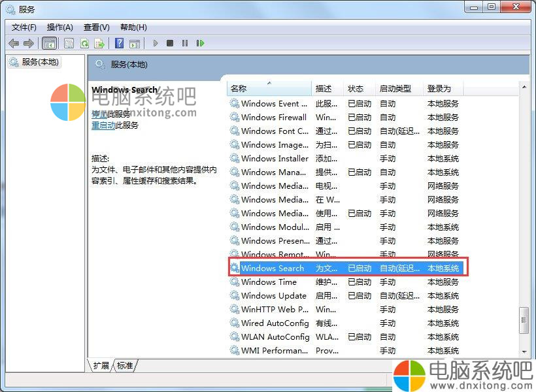Refresh the services list via toolbar icon

(x=84, y=43)
